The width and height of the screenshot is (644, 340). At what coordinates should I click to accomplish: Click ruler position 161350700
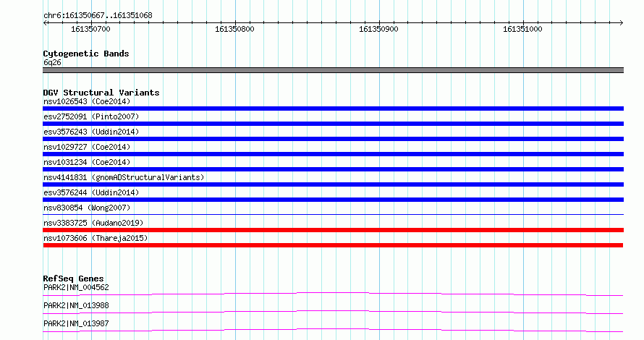pyautogui.click(x=90, y=29)
